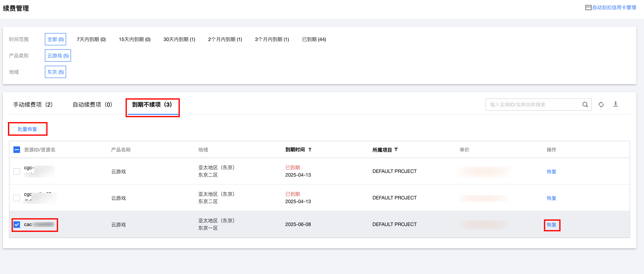The width and height of the screenshot is (644, 274).
Task: Click the credit card icon at top right
Action: click(x=588, y=8)
